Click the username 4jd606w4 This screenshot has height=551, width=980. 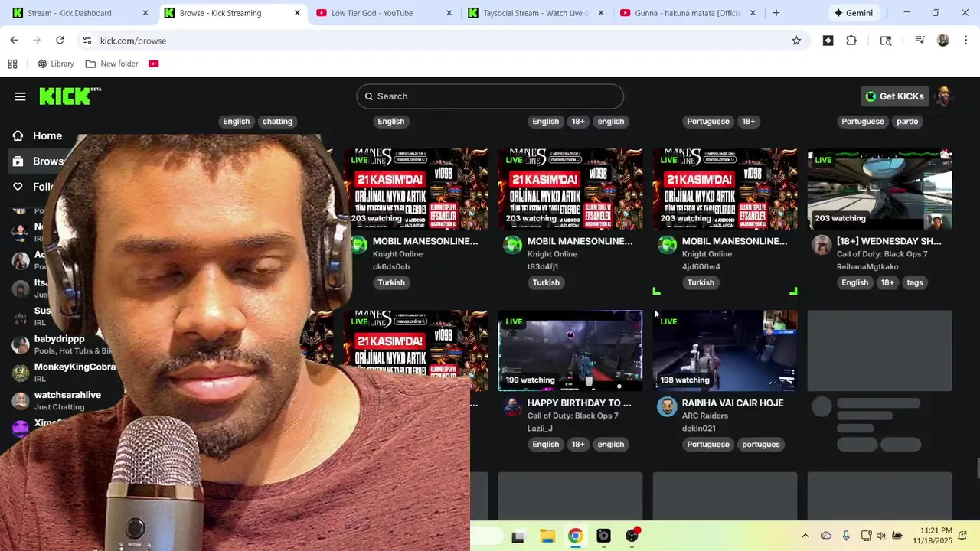click(x=701, y=267)
